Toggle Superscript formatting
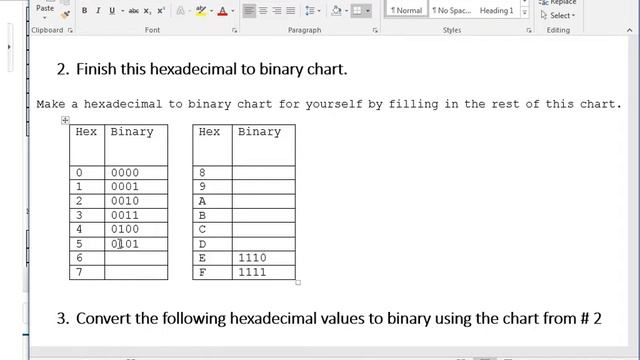 [161, 11]
